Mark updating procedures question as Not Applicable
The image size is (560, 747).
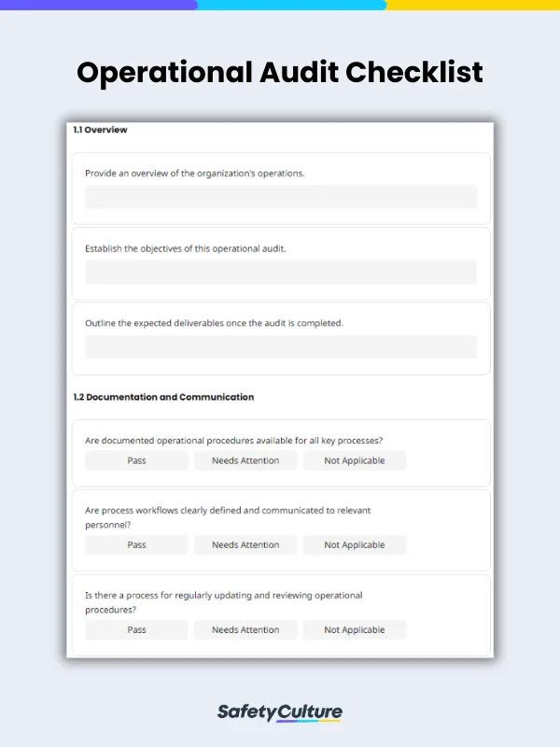point(355,629)
